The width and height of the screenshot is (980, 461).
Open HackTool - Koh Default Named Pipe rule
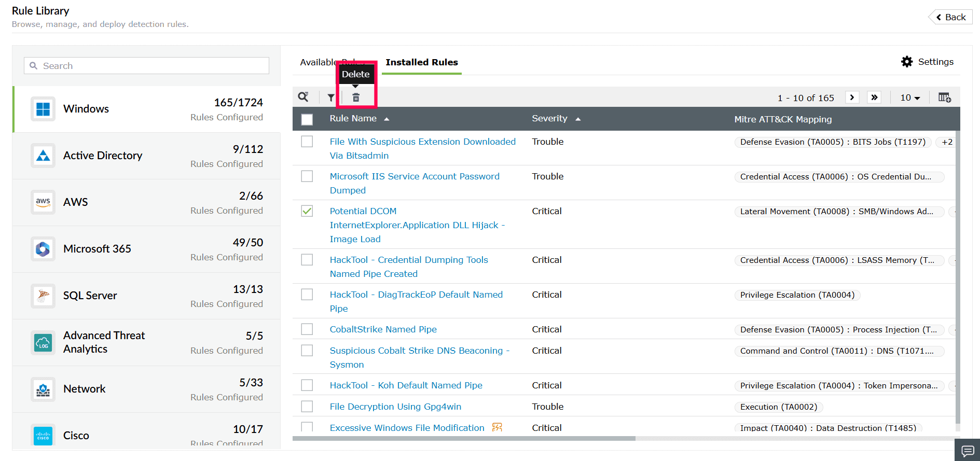click(x=406, y=385)
